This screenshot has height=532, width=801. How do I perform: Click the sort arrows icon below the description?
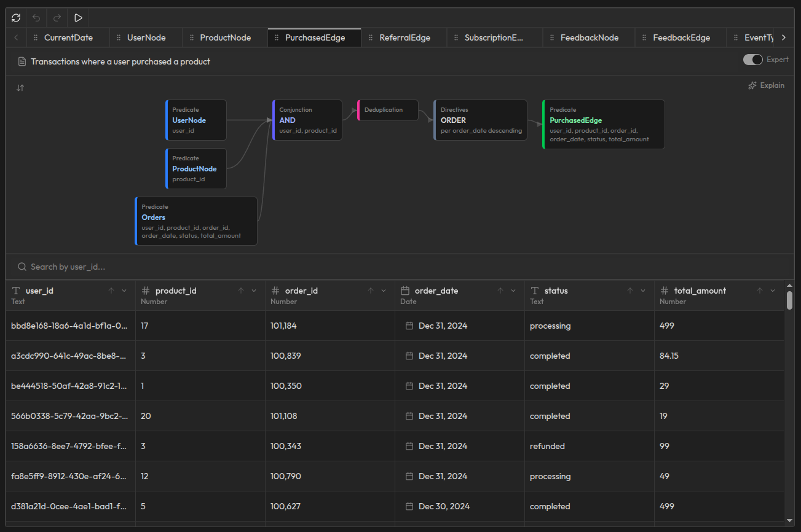(20, 87)
